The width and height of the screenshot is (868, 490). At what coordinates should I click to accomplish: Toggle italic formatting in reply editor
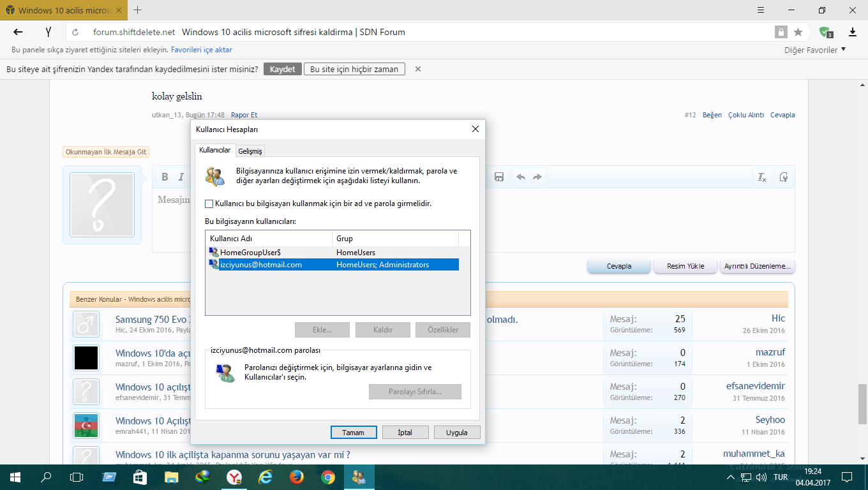tap(181, 177)
